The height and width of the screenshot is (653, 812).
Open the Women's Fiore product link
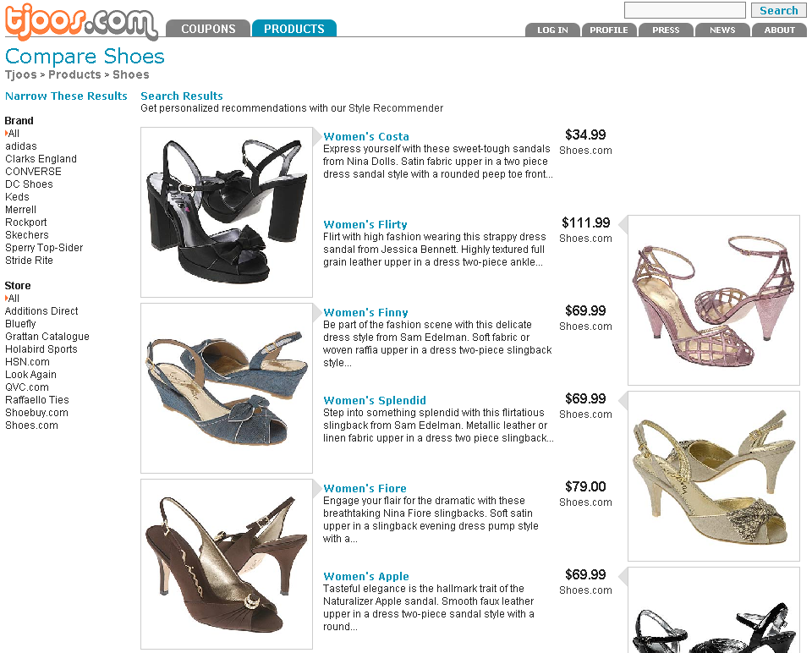tap(365, 488)
